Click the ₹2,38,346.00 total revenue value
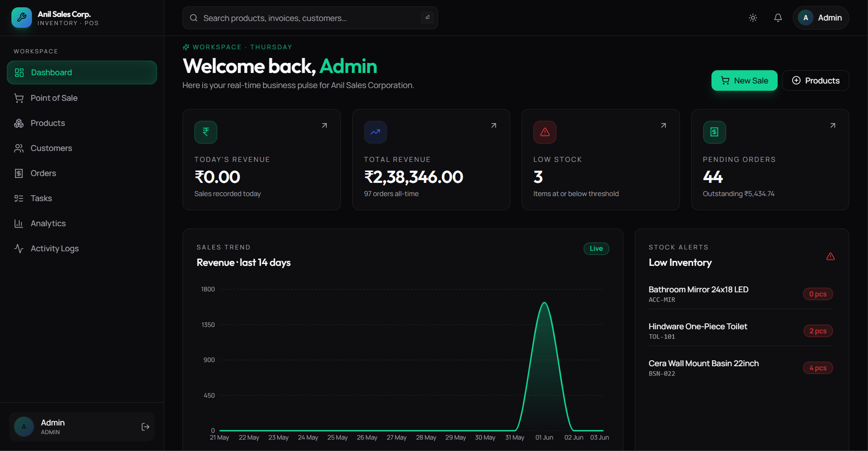The image size is (868, 451). pyautogui.click(x=413, y=177)
